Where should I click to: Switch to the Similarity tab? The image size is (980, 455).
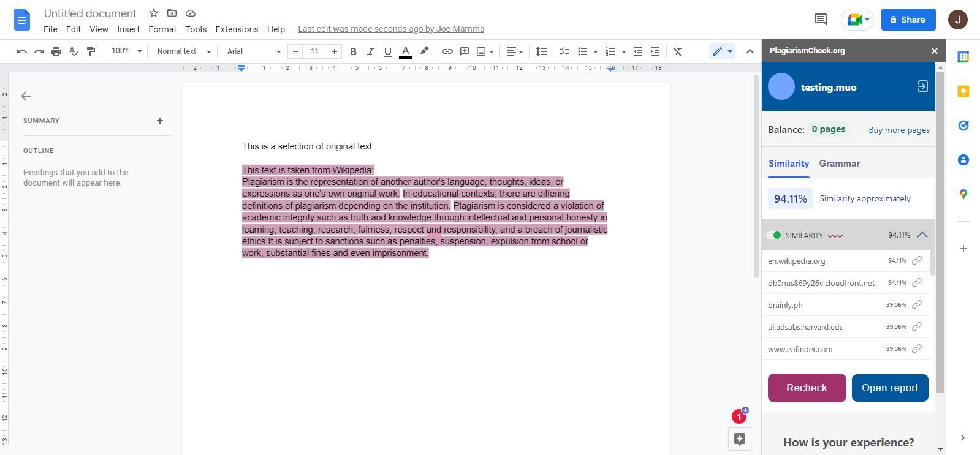(x=789, y=164)
